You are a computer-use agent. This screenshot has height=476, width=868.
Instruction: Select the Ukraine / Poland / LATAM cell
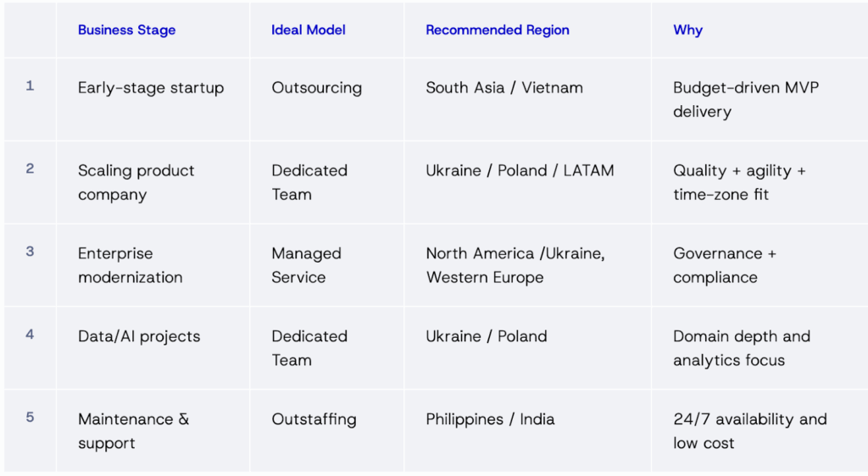tap(520, 170)
